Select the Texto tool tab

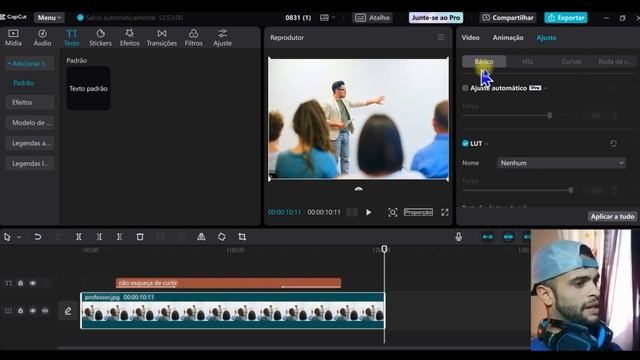(x=71, y=38)
